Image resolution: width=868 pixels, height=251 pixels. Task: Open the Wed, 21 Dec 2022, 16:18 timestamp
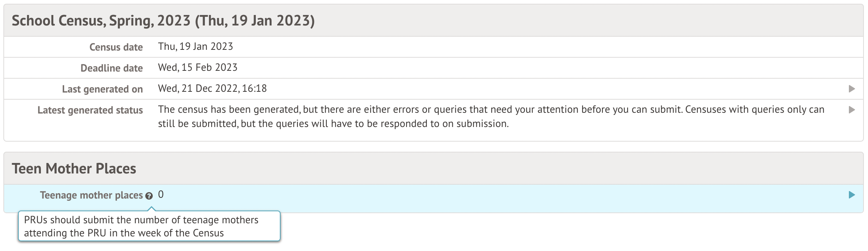pos(212,88)
